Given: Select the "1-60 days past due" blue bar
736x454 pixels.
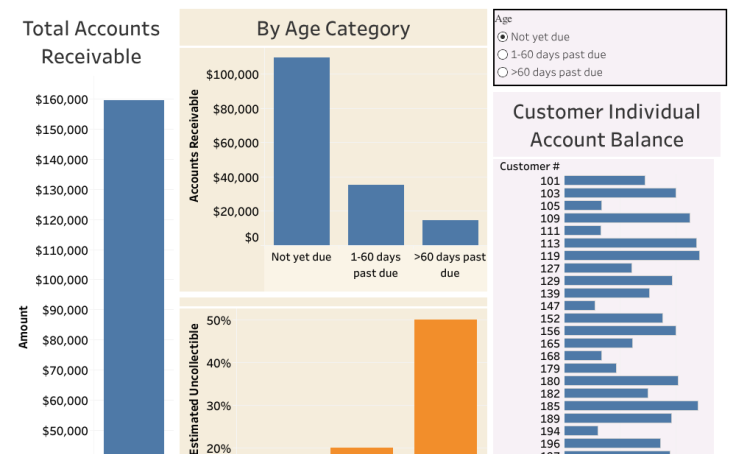Looking at the screenshot, I should tap(376, 214).
